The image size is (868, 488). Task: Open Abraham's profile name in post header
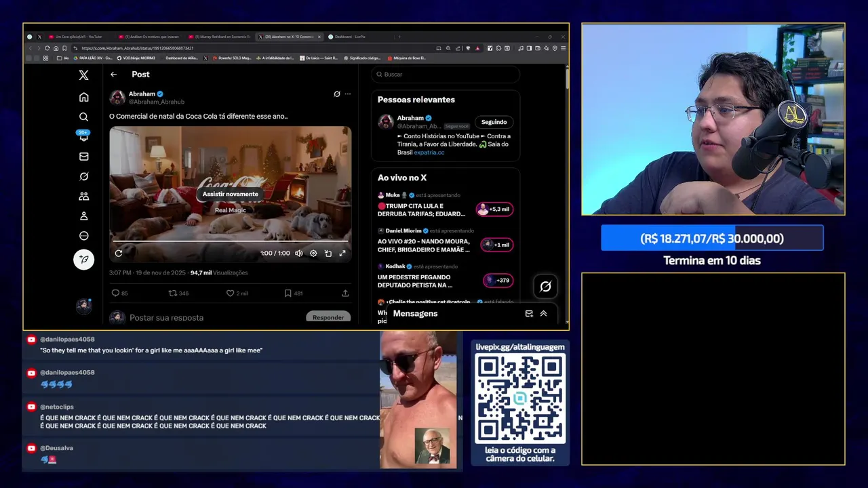tap(142, 94)
